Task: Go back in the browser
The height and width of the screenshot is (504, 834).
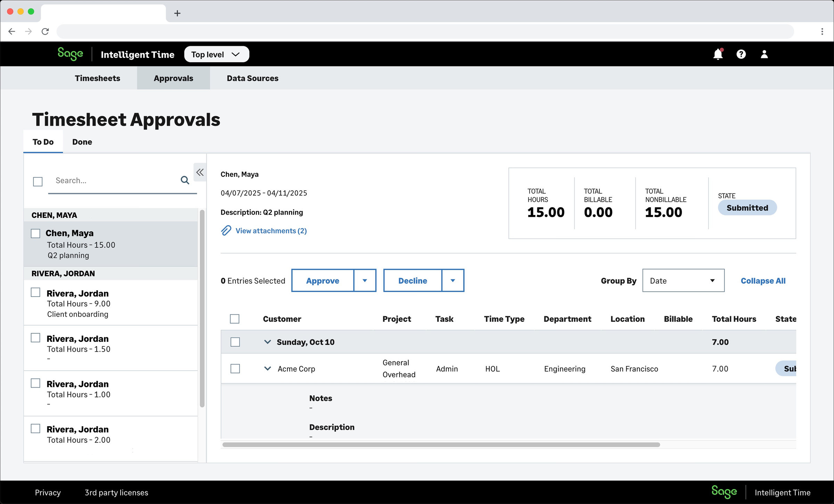Action: (x=12, y=32)
